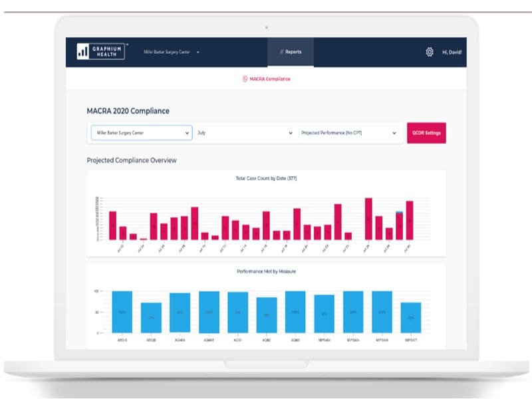Click the bar chart icon in logo

tap(82, 52)
